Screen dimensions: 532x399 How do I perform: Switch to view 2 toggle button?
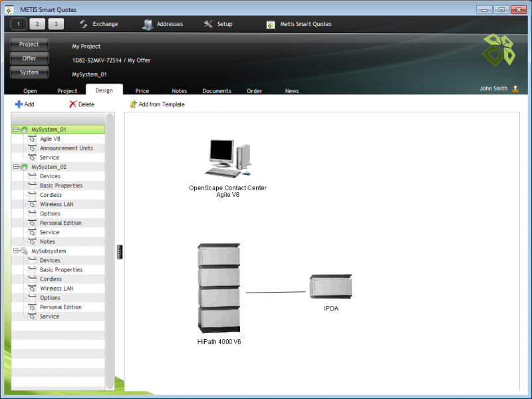tap(38, 24)
